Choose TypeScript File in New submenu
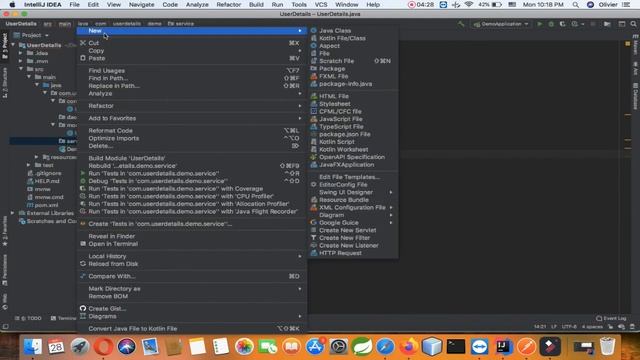 (353, 127)
